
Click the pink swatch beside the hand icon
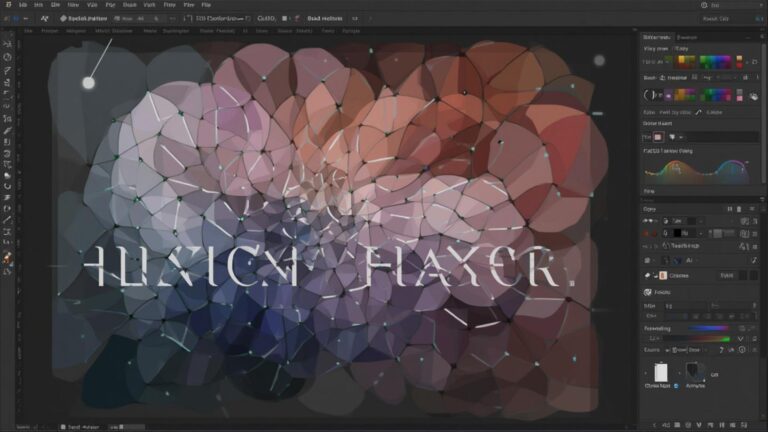tap(739, 96)
